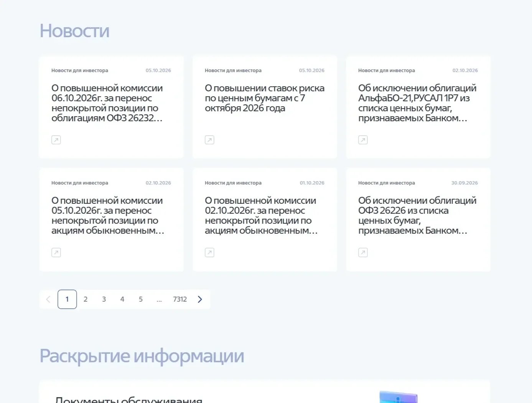Open news on excluding ОФЗ 26226 bonds

click(417, 216)
